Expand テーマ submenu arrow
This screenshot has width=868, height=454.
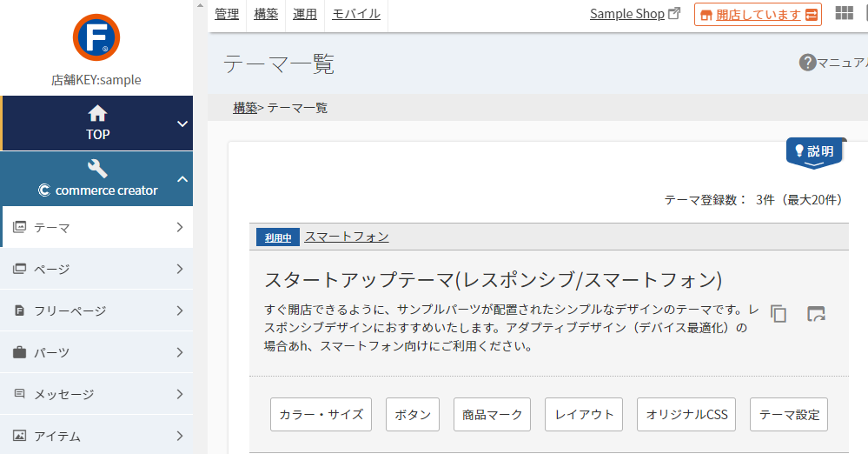179,227
